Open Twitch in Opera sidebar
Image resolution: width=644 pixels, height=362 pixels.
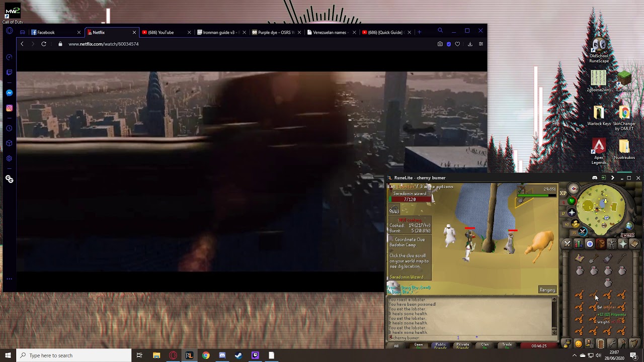click(x=9, y=72)
